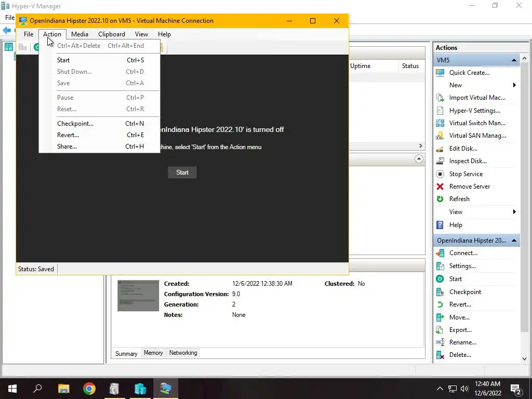This screenshot has width=532, height=399.
Task: Open Virtual Switch Manager via its icon
Action: pyautogui.click(x=440, y=123)
